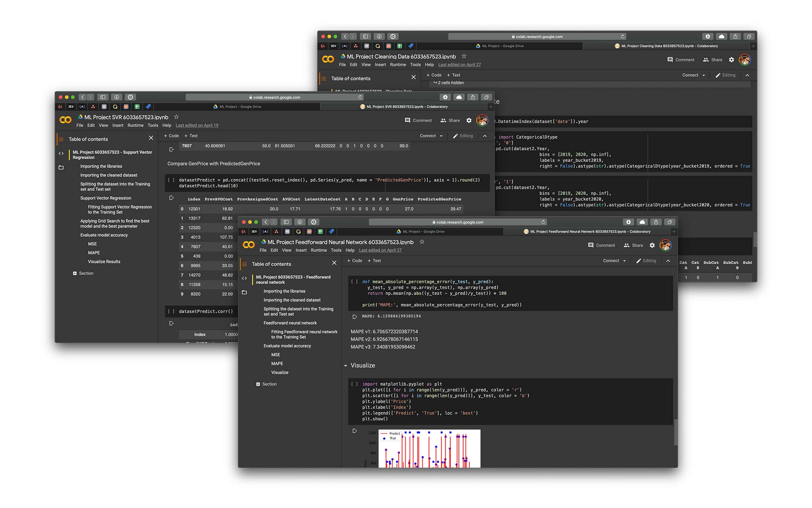Toggle Table of contents icon in Feedforward notebook
Viewport: 812px width, 508px height.
244,264
